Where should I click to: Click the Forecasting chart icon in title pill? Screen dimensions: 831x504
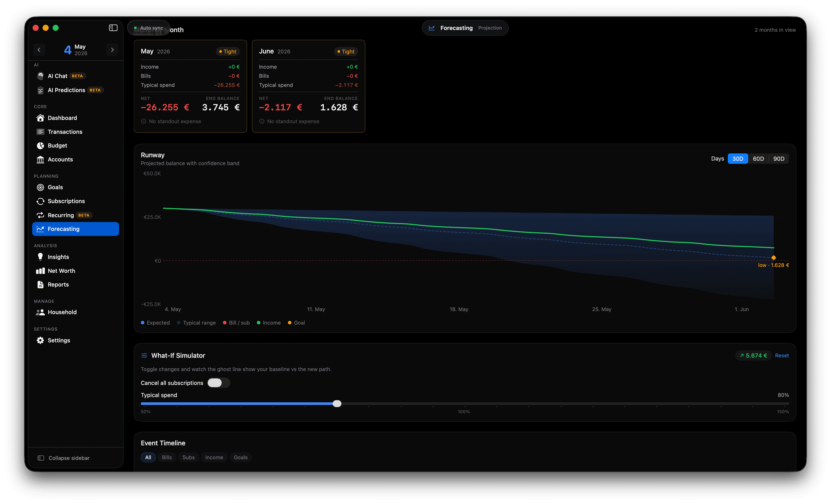432,28
